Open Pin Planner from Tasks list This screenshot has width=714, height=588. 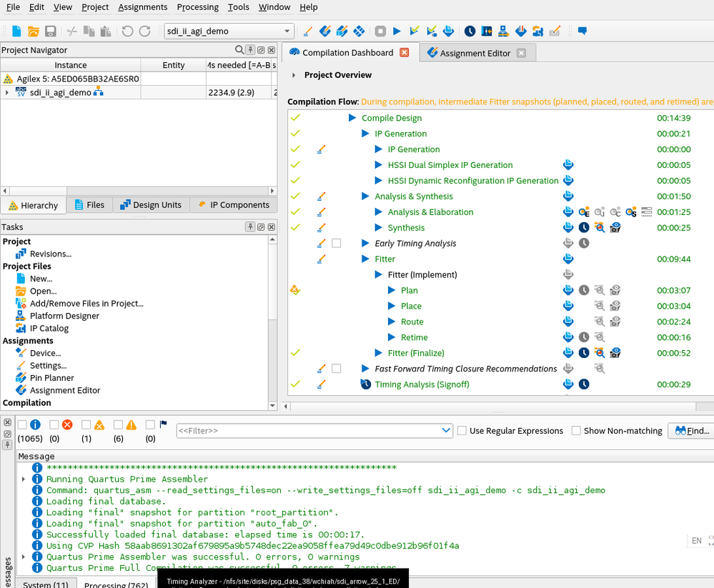coord(51,378)
